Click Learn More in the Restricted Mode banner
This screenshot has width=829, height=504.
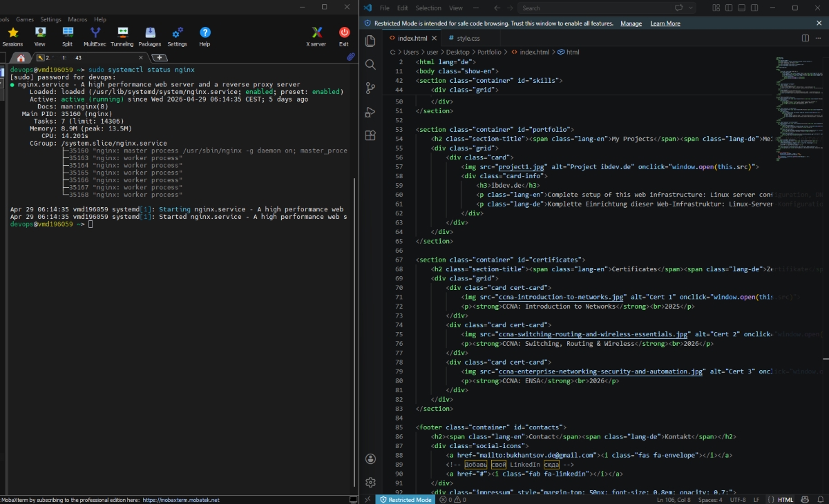[x=665, y=23]
